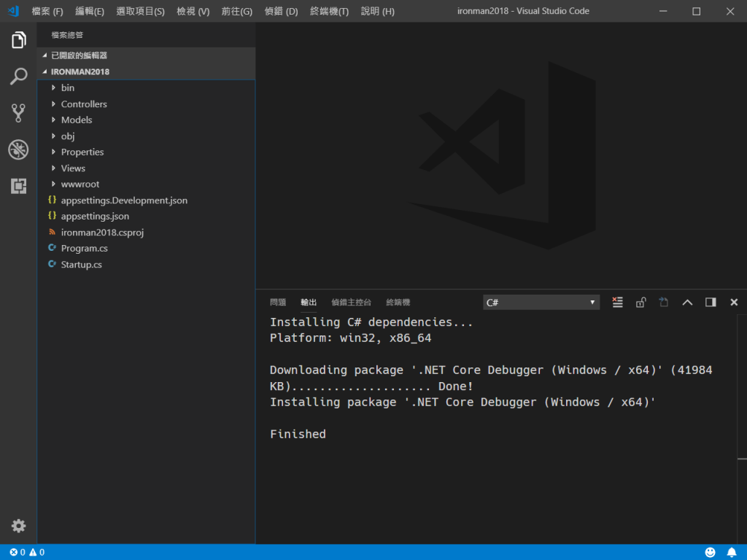Open the Debug view in activity bar
Screen dimensions: 747x560
18,149
